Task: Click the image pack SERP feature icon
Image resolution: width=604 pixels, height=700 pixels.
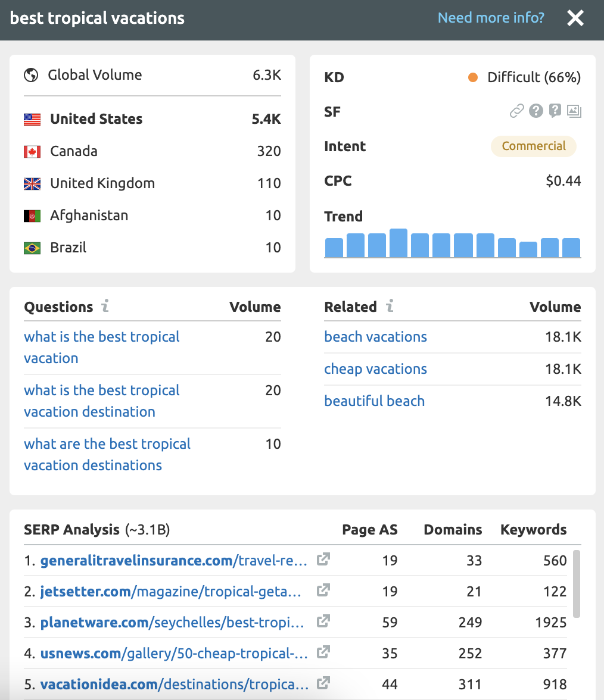Action: click(574, 111)
